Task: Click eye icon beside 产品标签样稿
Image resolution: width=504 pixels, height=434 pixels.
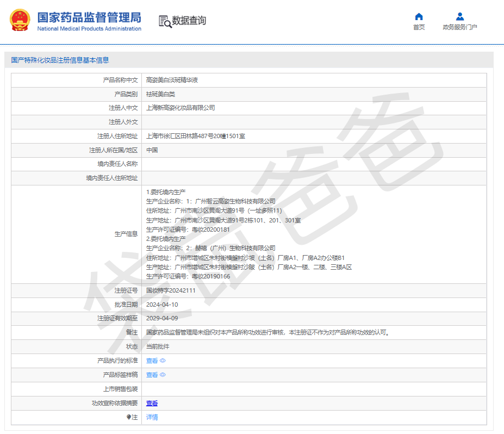Action: (x=163, y=375)
